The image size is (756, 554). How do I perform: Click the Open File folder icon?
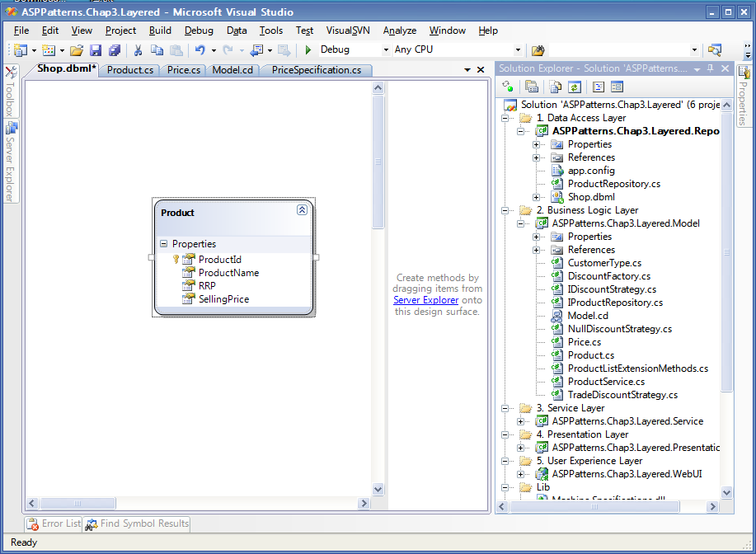[76, 50]
